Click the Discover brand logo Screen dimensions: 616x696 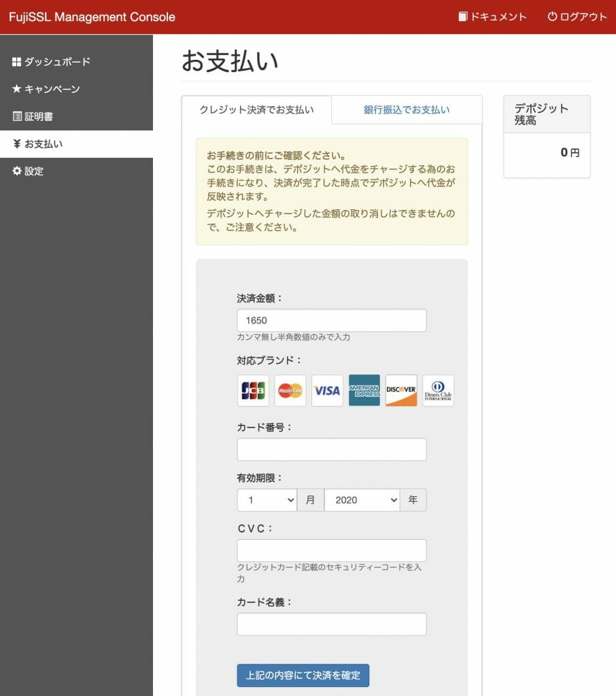click(x=401, y=391)
